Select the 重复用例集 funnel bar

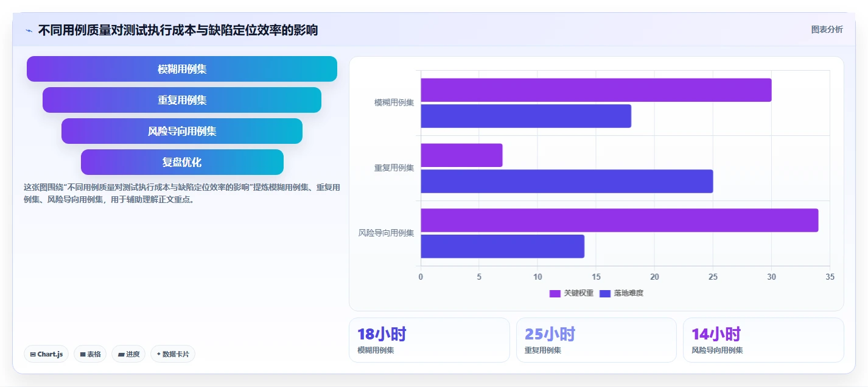click(x=182, y=100)
